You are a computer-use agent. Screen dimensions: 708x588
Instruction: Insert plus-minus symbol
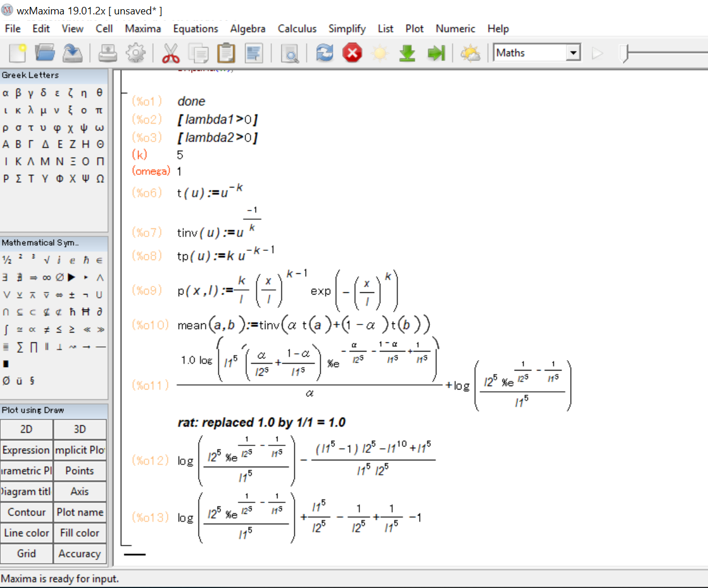tap(72, 295)
